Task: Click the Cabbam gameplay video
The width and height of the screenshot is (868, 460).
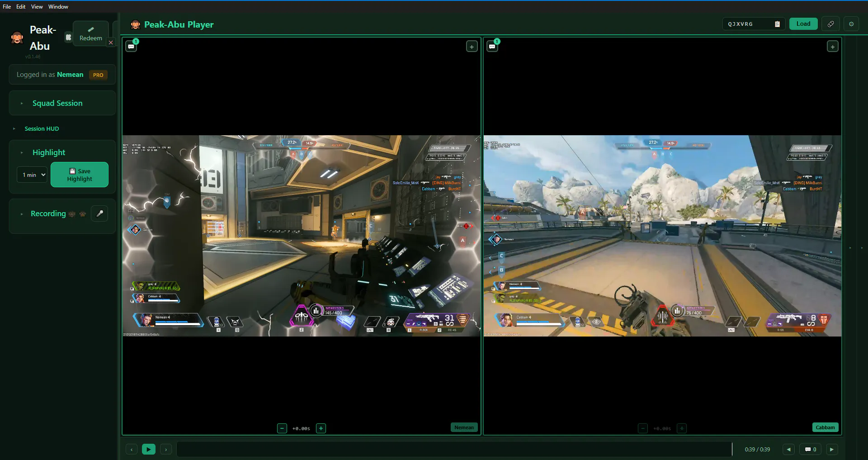Action: coord(662,236)
